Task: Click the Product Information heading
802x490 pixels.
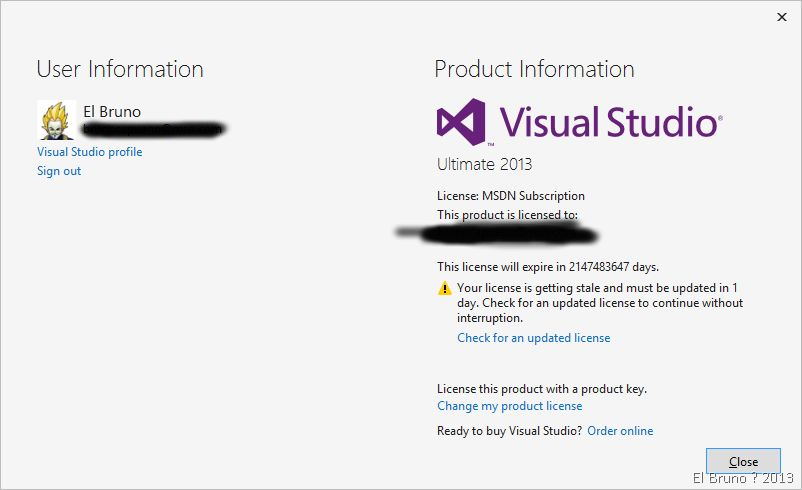Action: [x=534, y=69]
